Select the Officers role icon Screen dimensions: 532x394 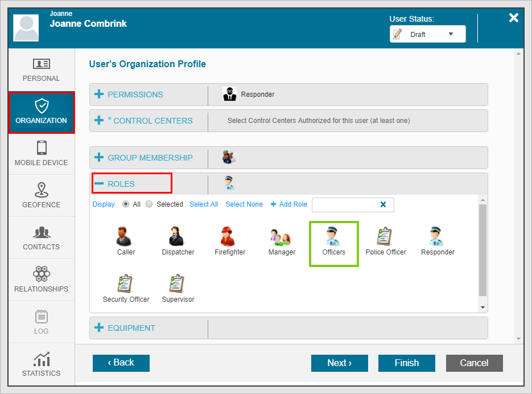(x=333, y=236)
